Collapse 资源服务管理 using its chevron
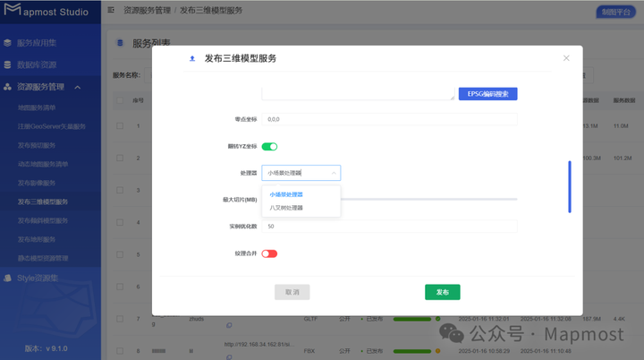 click(78, 87)
